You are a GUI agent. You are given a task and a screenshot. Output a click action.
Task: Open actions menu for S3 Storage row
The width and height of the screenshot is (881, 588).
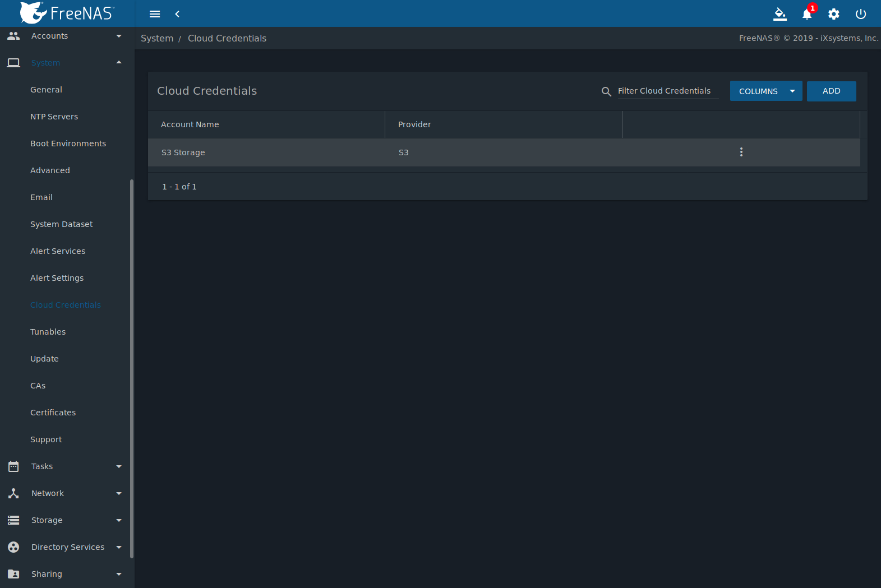tap(741, 152)
